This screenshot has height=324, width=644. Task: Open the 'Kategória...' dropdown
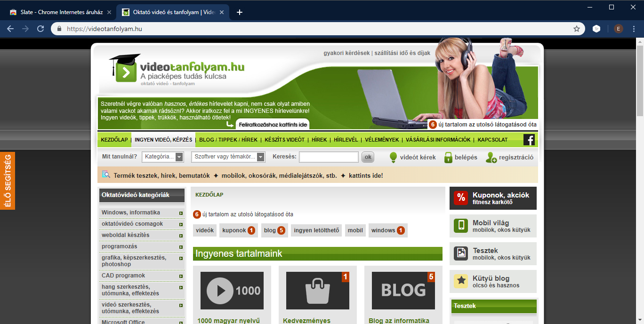click(x=163, y=157)
